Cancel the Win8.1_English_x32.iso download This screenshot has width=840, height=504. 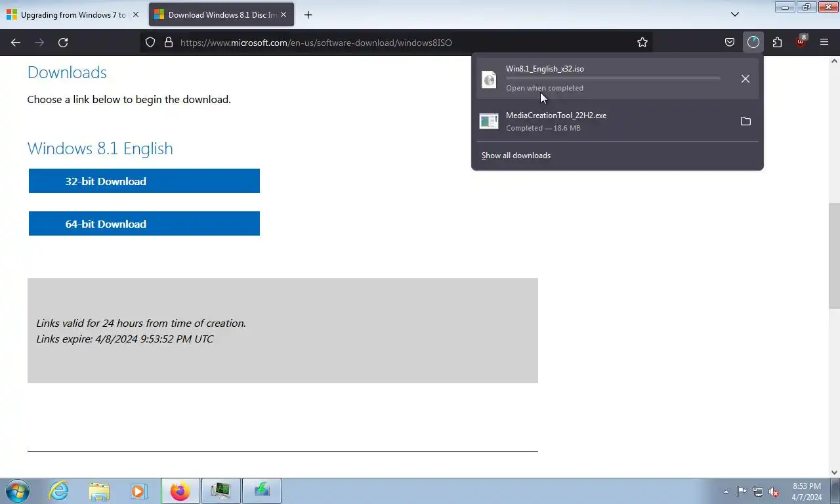pyautogui.click(x=745, y=79)
